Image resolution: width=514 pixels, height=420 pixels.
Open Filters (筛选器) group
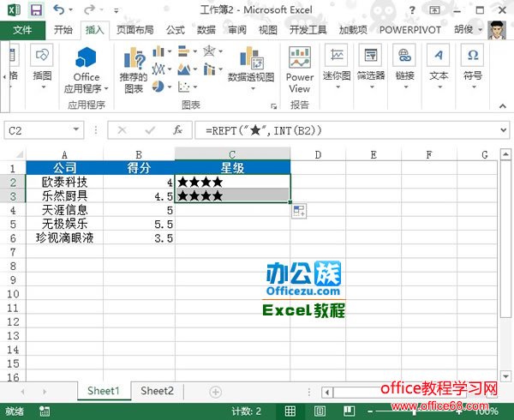371,67
